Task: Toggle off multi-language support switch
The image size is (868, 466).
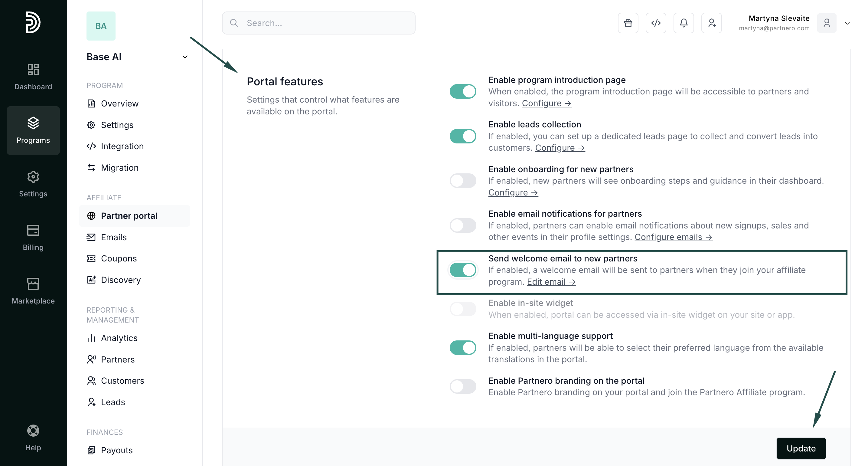Action: pos(463,348)
